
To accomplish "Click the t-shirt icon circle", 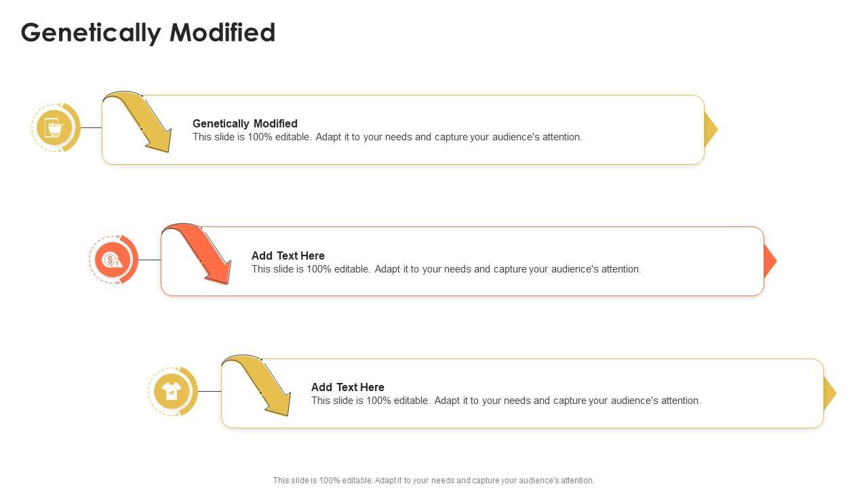I will tap(172, 391).
